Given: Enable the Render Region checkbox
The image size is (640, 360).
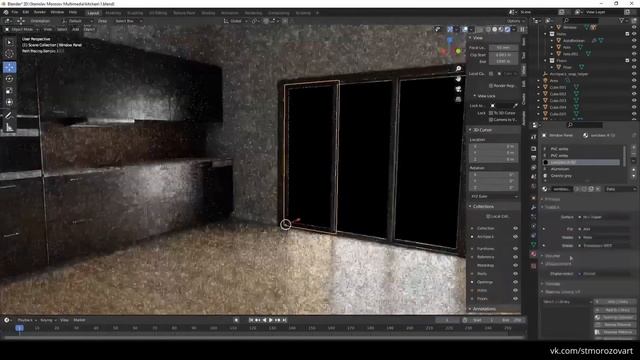Looking at the screenshot, I should click(491, 86).
